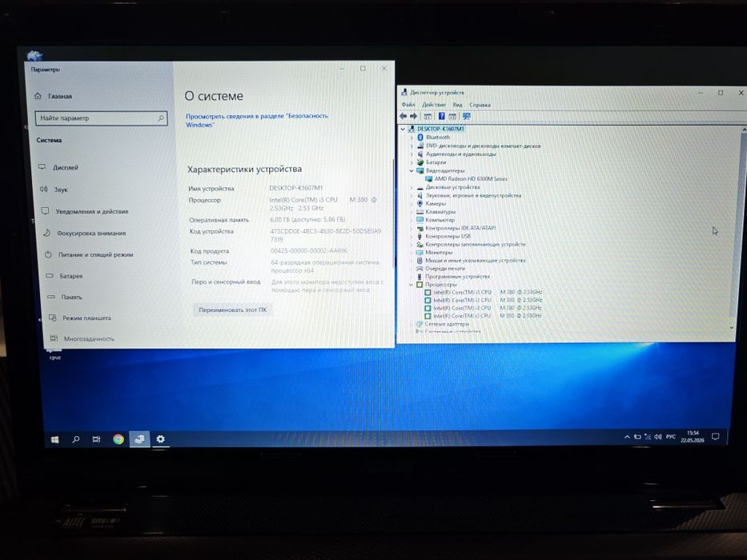Image resolution: width=747 pixels, height=560 pixels.
Task: Select the Компьютер category
Action: click(440, 219)
